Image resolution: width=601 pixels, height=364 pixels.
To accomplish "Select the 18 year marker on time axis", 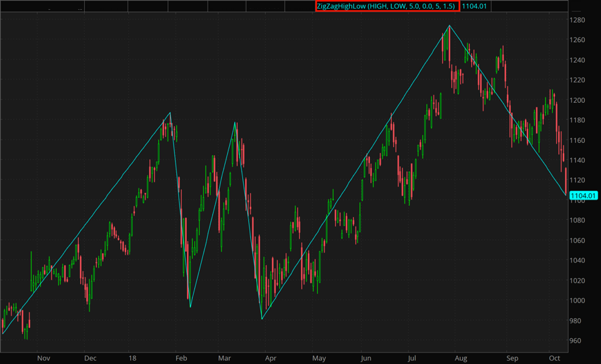I will (x=134, y=358).
